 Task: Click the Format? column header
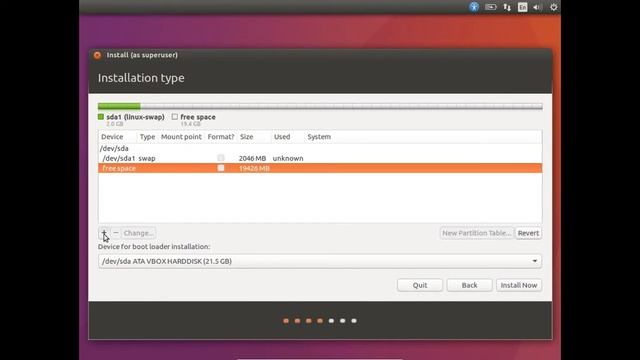click(x=221, y=137)
